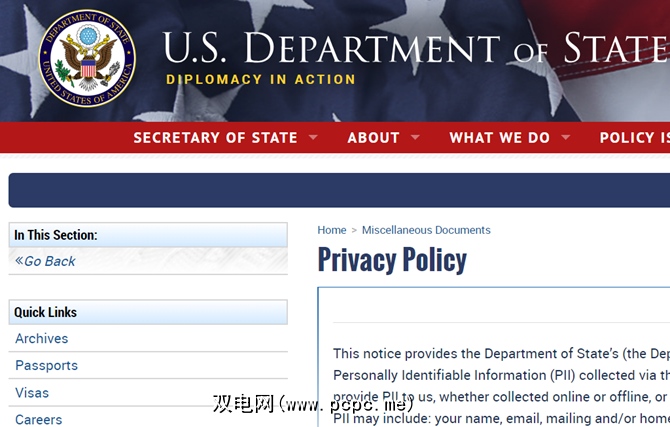Click the Diplomacy in Action tagline

tap(261, 80)
